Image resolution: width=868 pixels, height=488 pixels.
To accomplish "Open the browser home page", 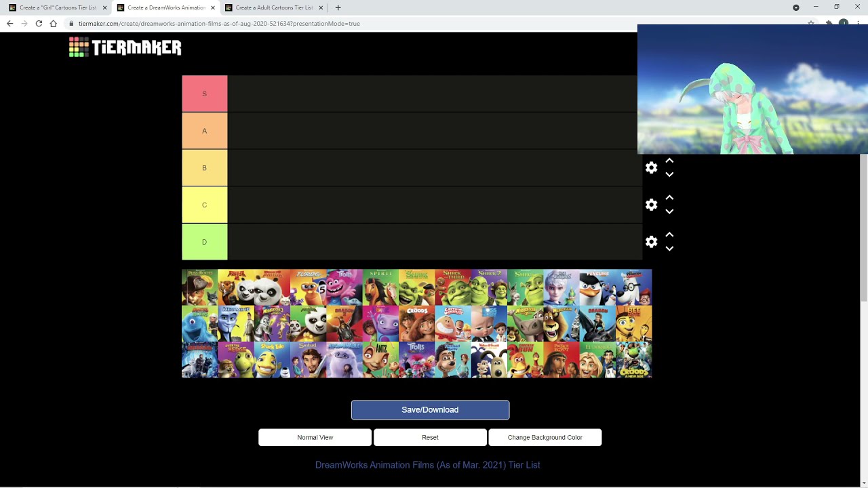I will click(53, 23).
